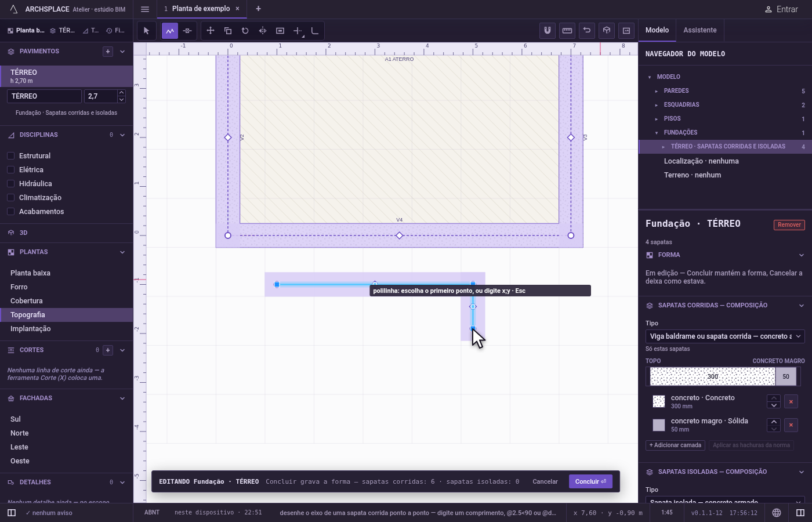Toggle the magnet snap icon
Viewport: 812px width, 522px height.
(548, 30)
